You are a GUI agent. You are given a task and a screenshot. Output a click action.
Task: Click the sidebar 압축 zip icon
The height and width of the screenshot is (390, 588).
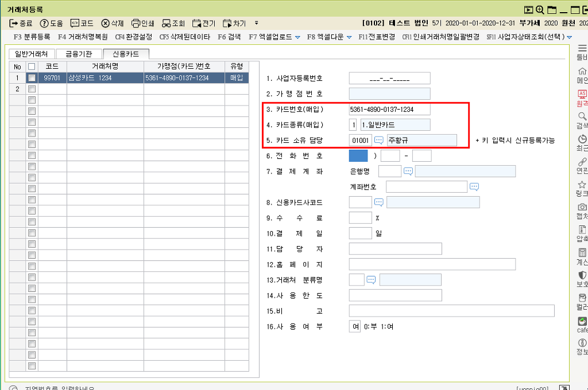(x=582, y=229)
